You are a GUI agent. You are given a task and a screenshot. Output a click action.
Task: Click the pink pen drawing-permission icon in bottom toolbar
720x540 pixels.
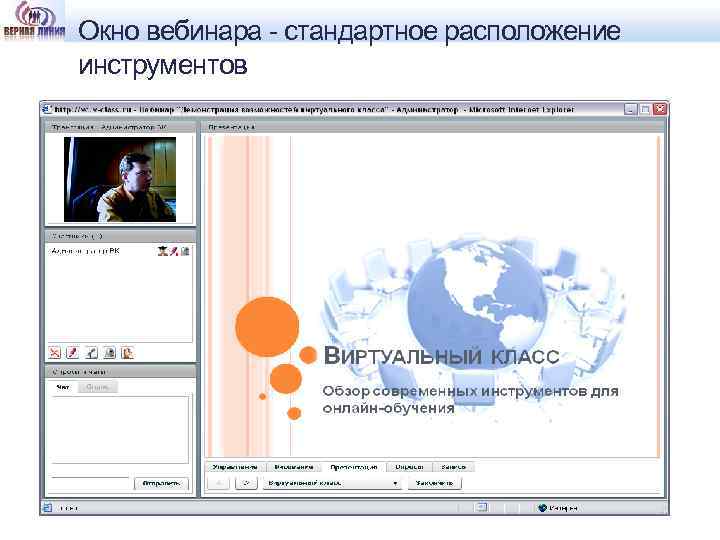(73, 353)
